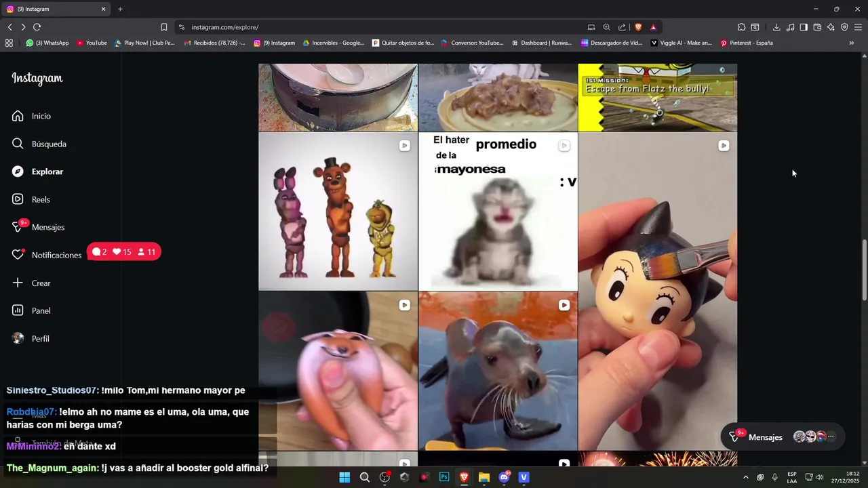The width and height of the screenshot is (868, 488).
Task: Expand hidden bookmarks with the double chevron
Action: pyautogui.click(x=852, y=43)
